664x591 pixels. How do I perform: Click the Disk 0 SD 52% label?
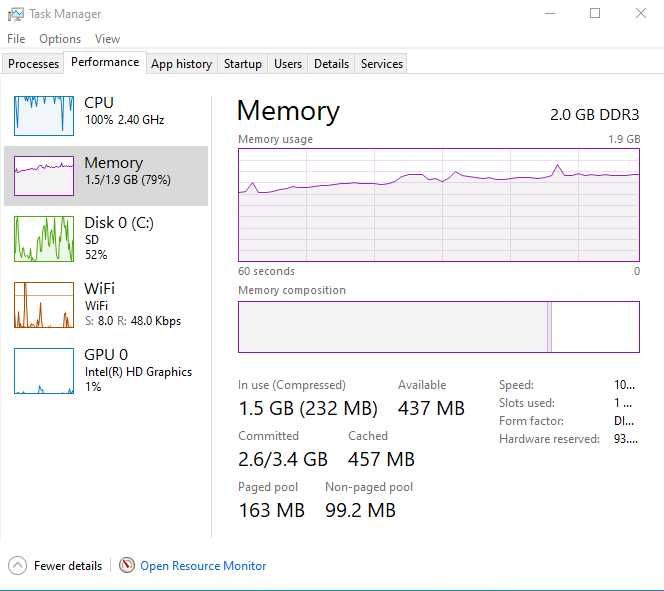[119, 238]
